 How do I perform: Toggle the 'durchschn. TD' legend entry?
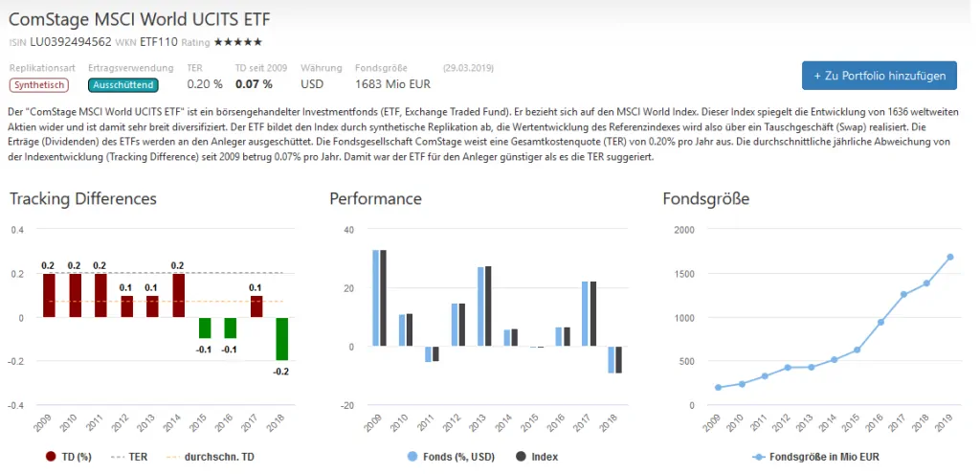coord(210,457)
